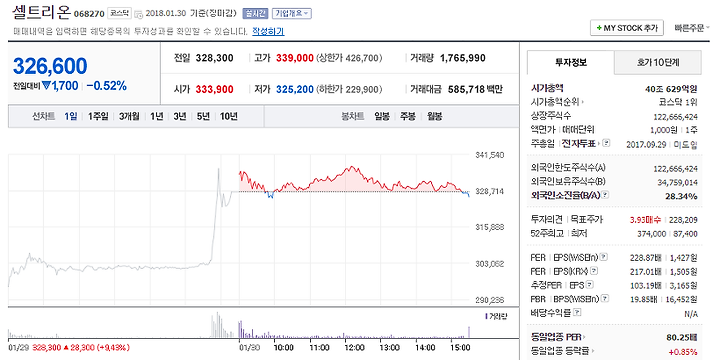The width and height of the screenshot is (720, 360).
Task: Click the calendar icon beside 2018.01.30 date
Action: [139, 14]
